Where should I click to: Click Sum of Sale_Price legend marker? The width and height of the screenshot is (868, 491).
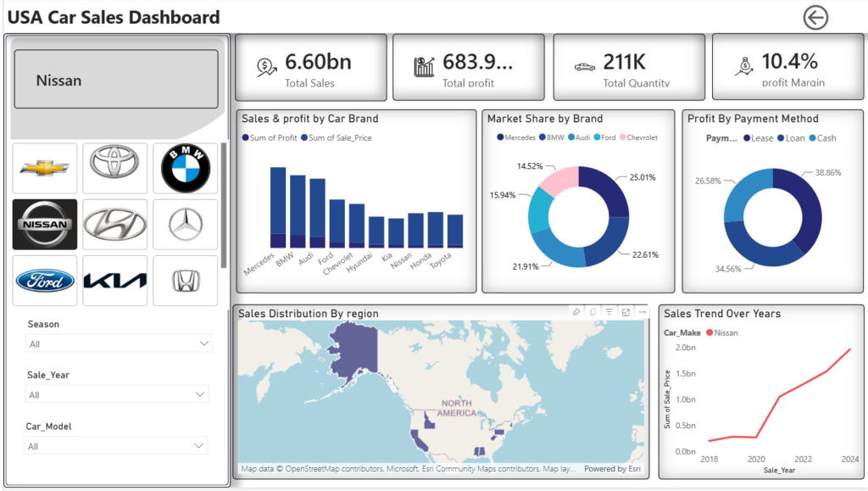pyautogui.click(x=304, y=138)
